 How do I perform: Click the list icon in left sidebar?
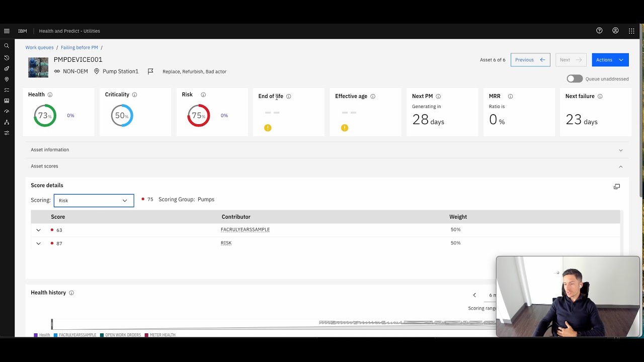pos(7,90)
